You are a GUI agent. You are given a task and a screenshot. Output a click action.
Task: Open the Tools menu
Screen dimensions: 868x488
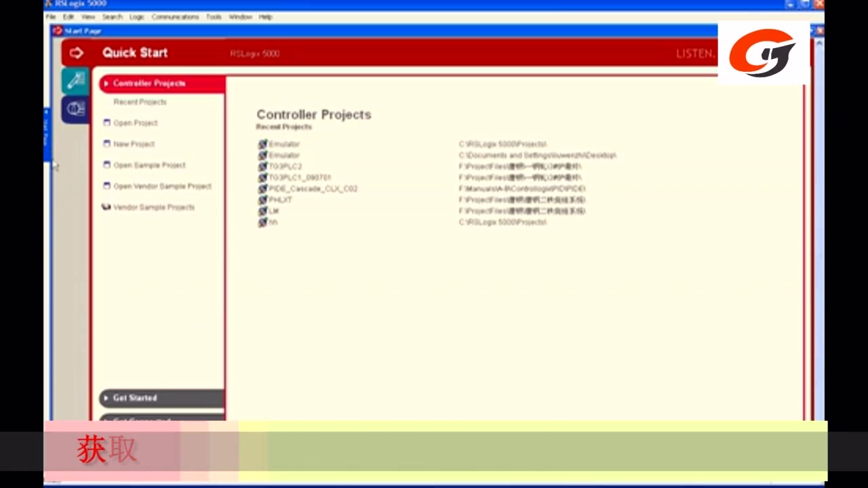[x=214, y=17]
